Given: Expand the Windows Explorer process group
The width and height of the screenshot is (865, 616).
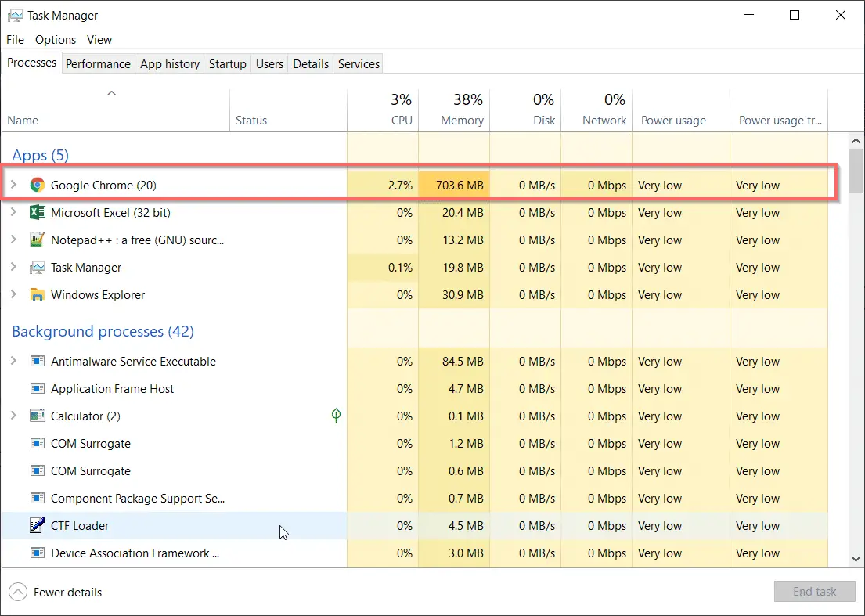Looking at the screenshot, I should click(14, 294).
